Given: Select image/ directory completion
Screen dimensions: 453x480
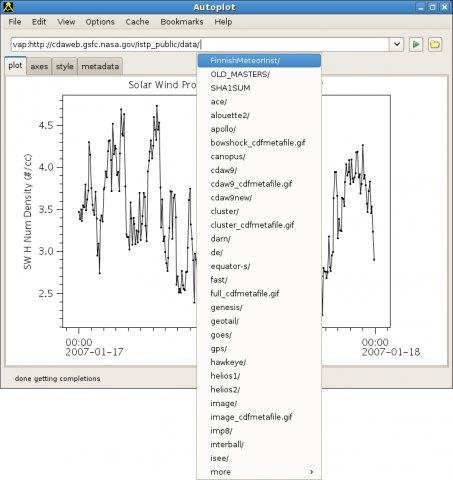Looking at the screenshot, I should 259,403.
